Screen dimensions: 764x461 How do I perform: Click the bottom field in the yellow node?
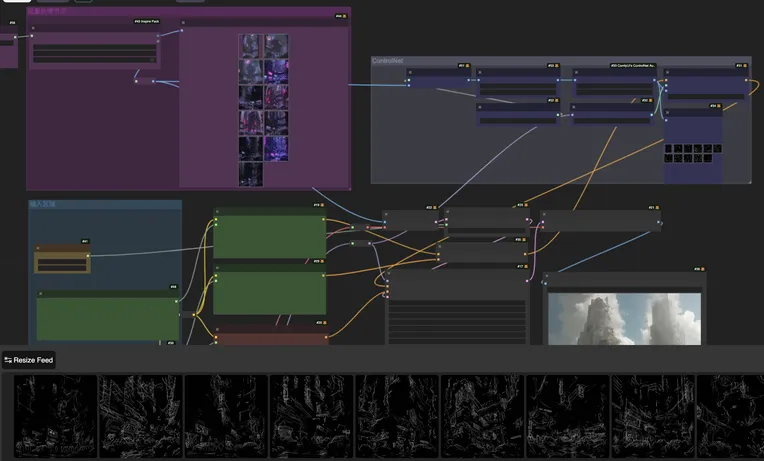point(62,268)
